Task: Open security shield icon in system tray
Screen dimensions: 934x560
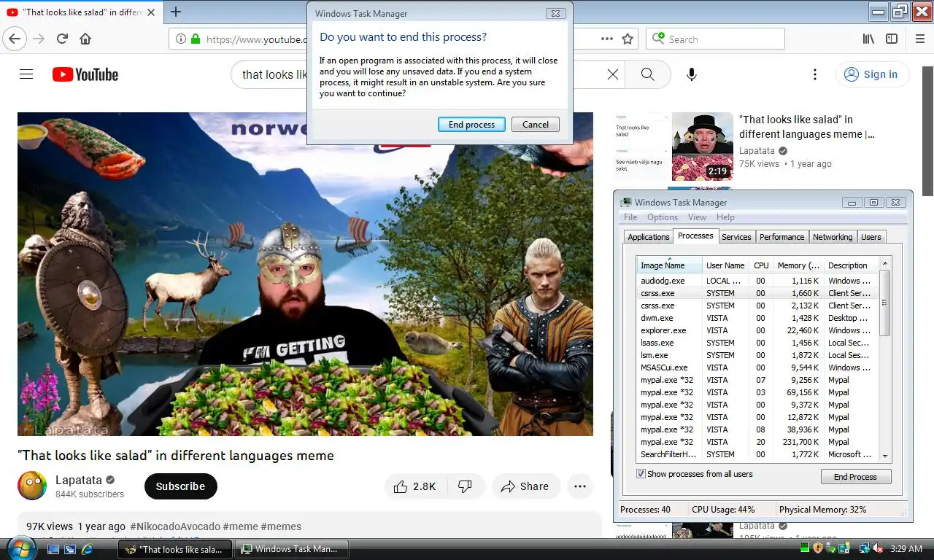Action: [818, 548]
